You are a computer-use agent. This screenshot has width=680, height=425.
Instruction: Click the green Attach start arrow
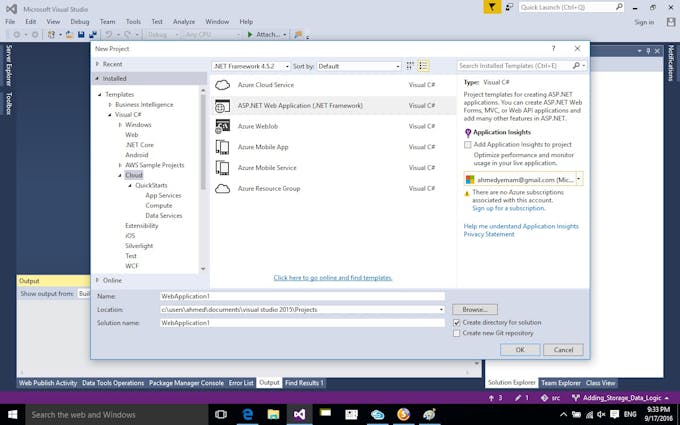tap(250, 34)
